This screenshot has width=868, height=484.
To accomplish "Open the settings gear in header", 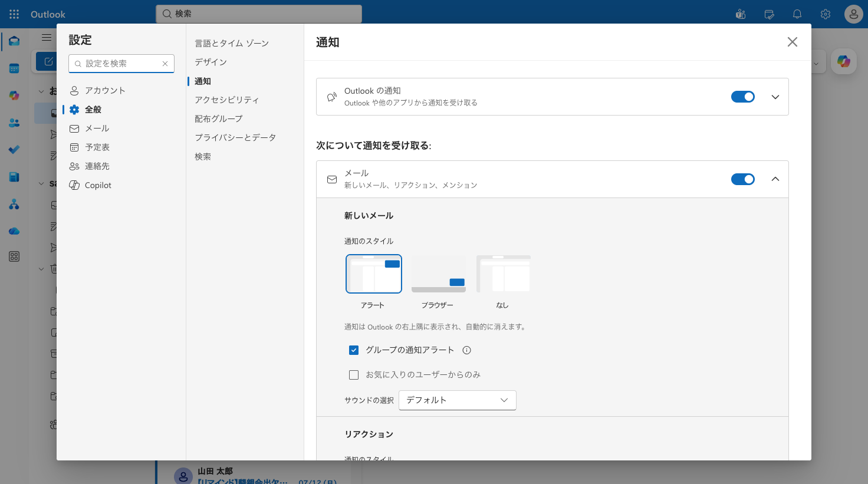I will pos(826,14).
